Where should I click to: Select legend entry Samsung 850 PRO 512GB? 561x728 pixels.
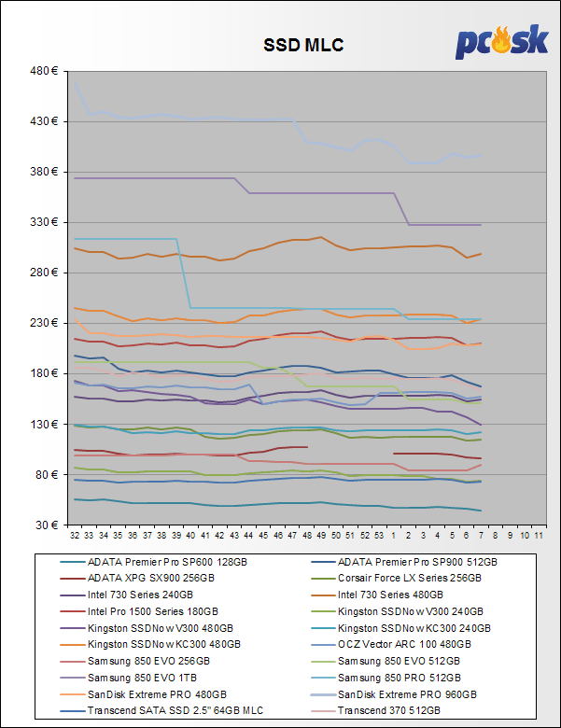[386, 678]
